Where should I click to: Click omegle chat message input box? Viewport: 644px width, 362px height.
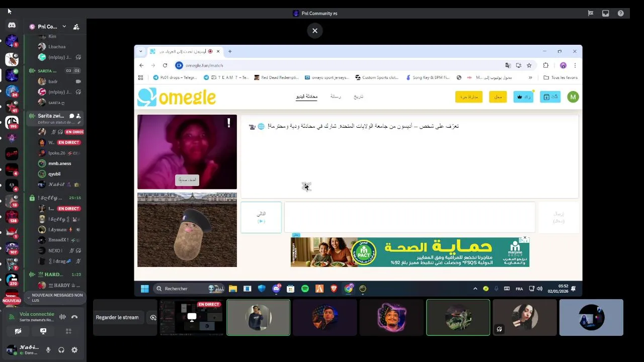410,217
